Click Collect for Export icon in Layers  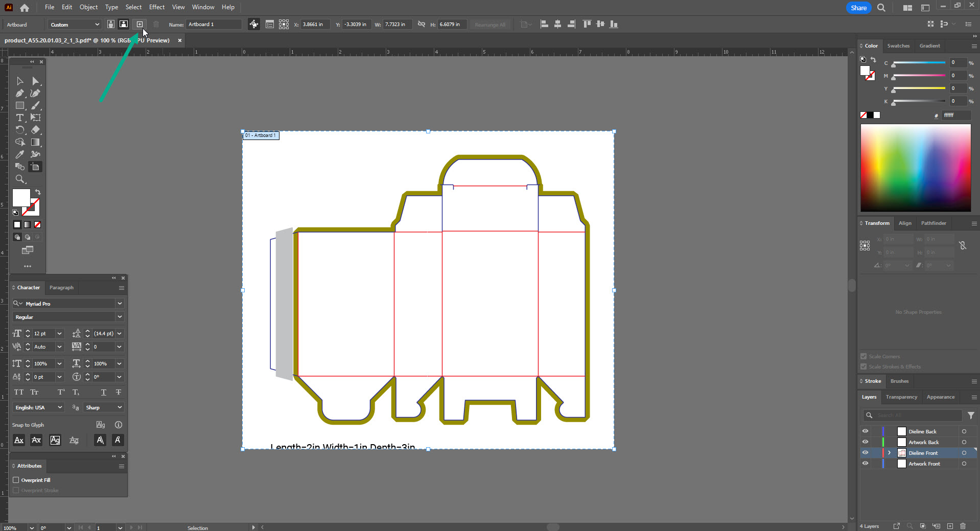click(x=896, y=526)
